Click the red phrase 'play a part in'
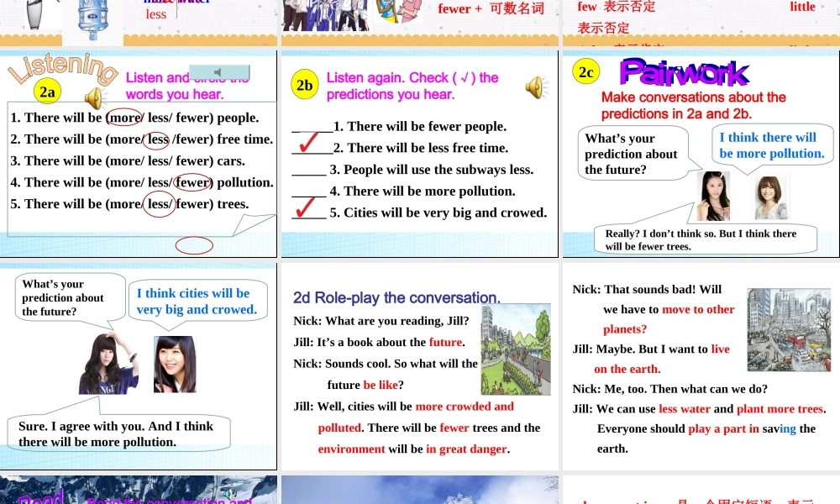The image size is (840, 504). click(x=723, y=428)
